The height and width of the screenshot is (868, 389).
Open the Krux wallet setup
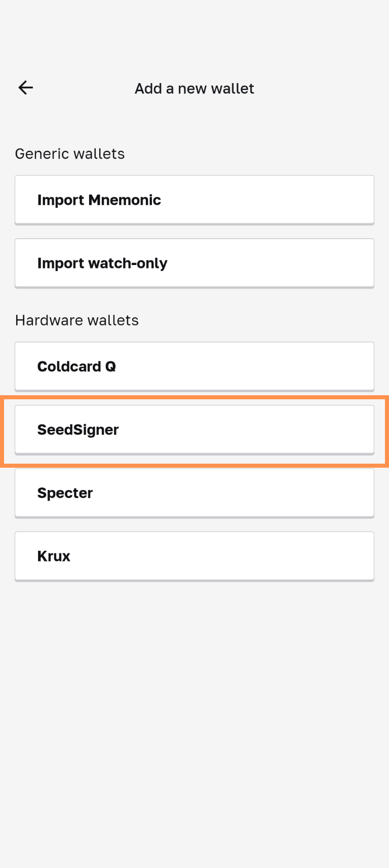[x=194, y=556]
